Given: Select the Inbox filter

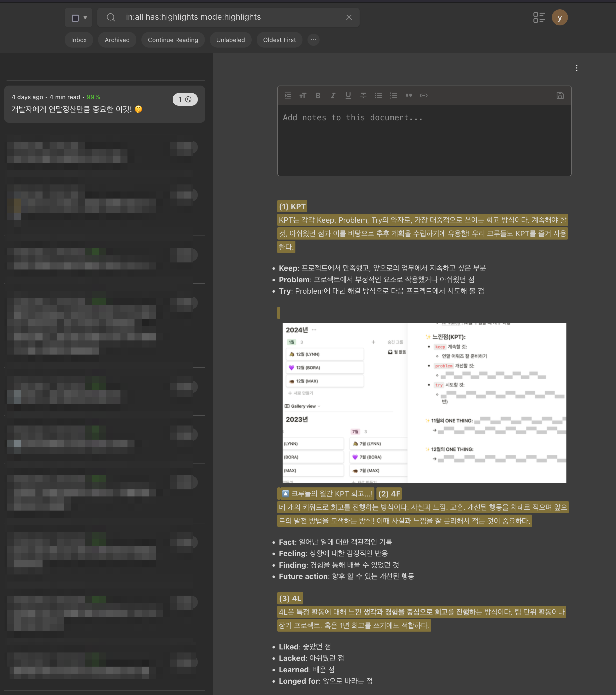Looking at the screenshot, I should tap(79, 40).
